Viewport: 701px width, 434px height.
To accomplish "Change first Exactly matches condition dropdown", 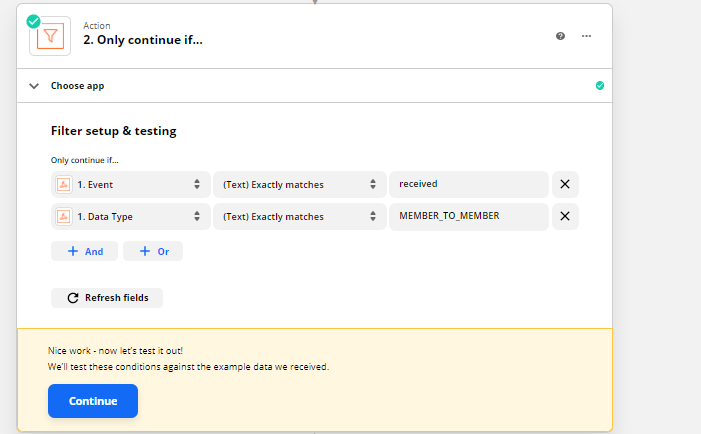I will point(300,185).
